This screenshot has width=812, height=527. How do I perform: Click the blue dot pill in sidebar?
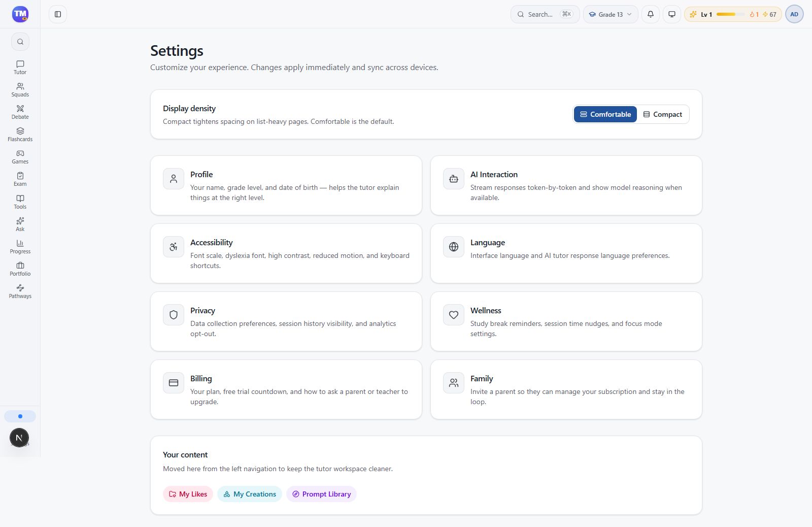20,416
